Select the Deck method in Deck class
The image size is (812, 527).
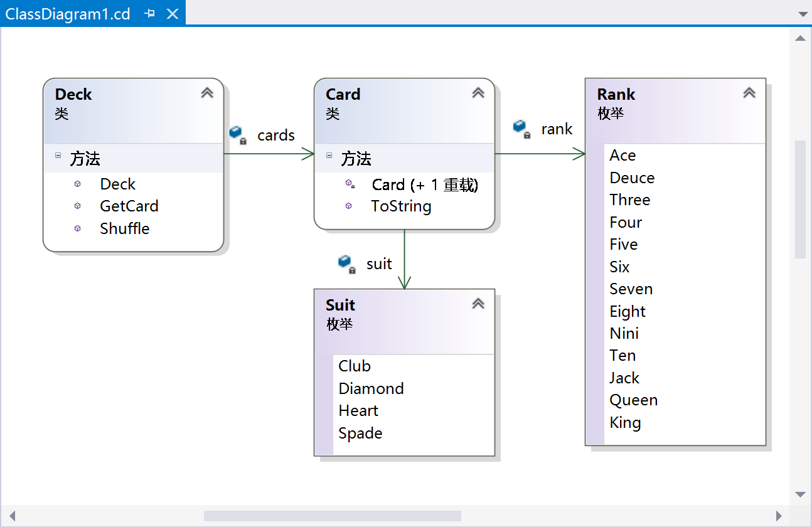click(x=118, y=184)
